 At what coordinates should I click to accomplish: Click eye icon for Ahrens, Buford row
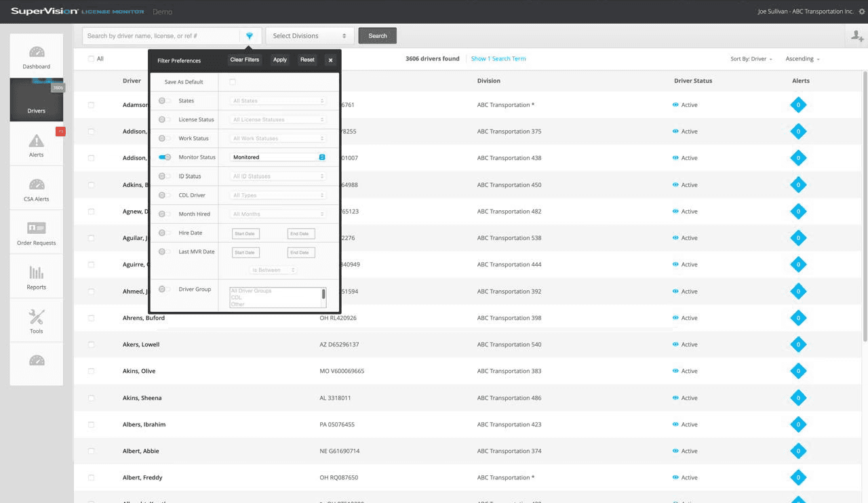(x=675, y=318)
